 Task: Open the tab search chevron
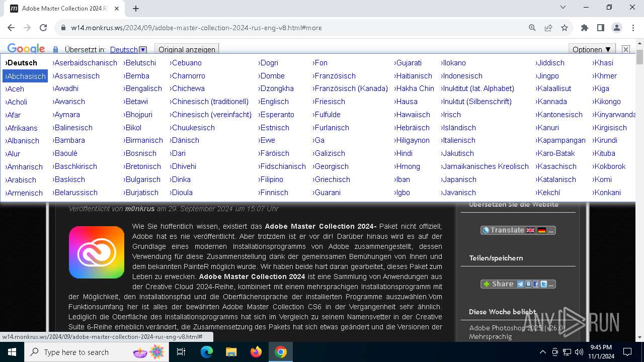click(x=563, y=8)
